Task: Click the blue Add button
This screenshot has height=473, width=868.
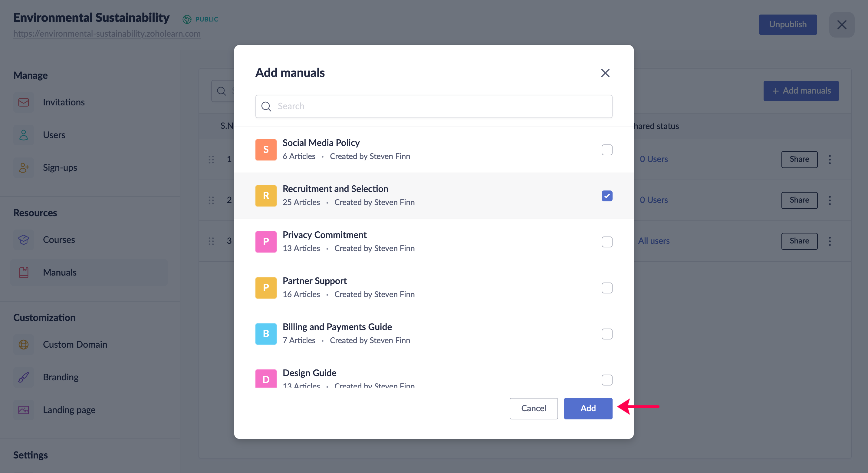Action: [x=588, y=408]
